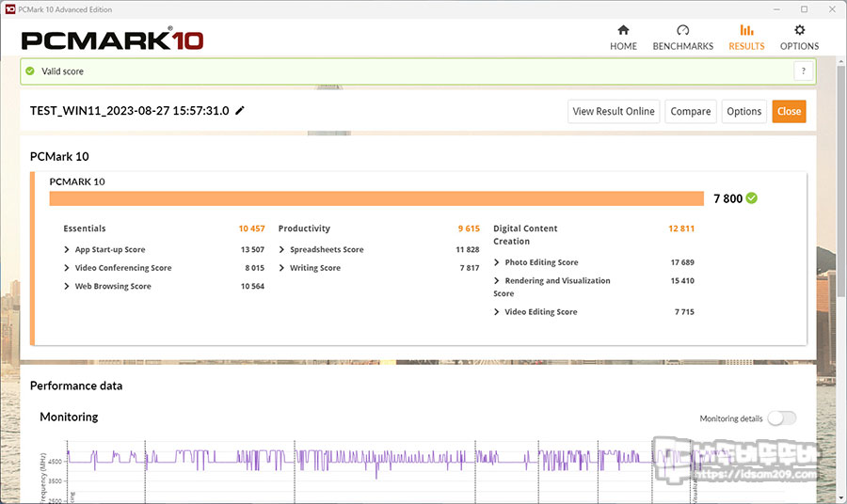
Task: Click the green check next to 7 800
Action: tap(751, 198)
